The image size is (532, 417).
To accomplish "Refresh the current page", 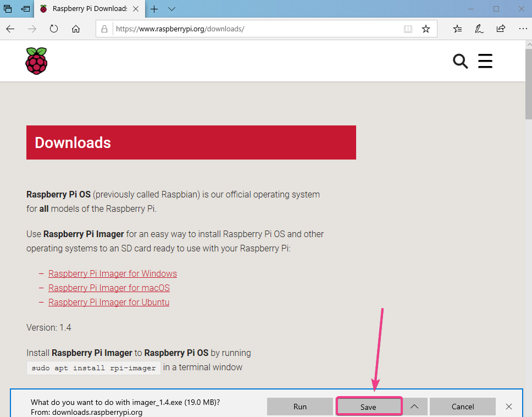I will tap(54, 29).
